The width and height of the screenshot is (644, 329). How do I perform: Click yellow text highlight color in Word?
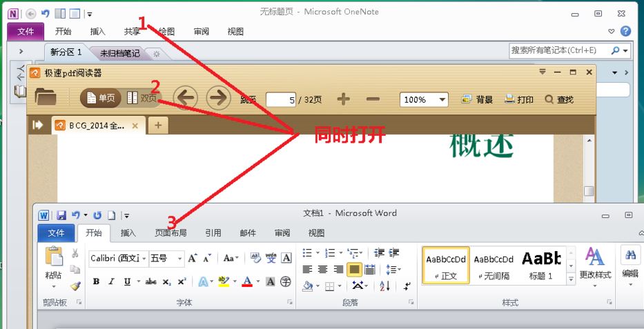224,281
